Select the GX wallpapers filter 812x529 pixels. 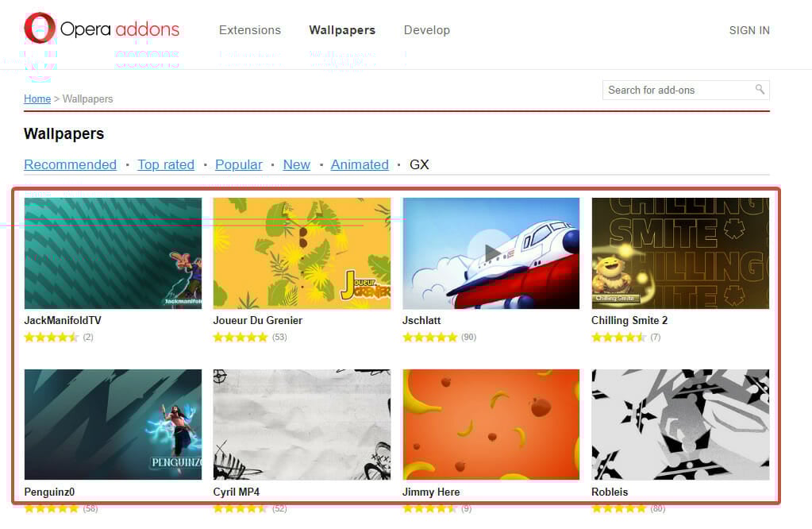click(x=419, y=164)
